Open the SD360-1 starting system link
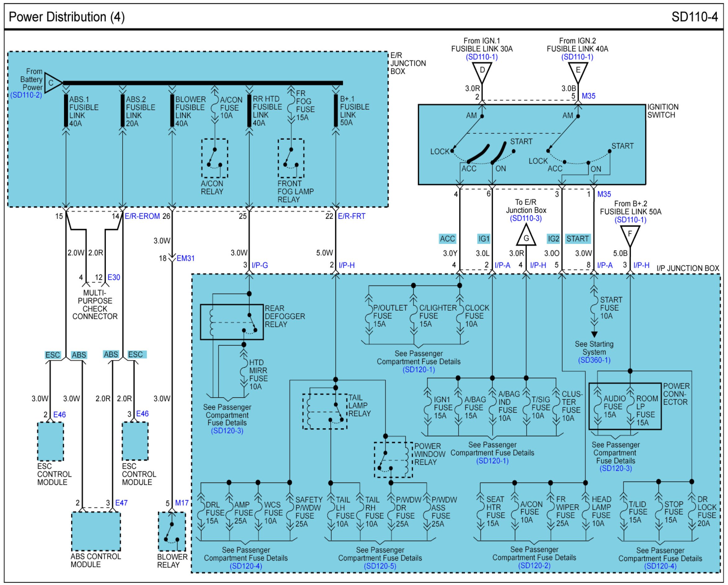 coord(594,360)
